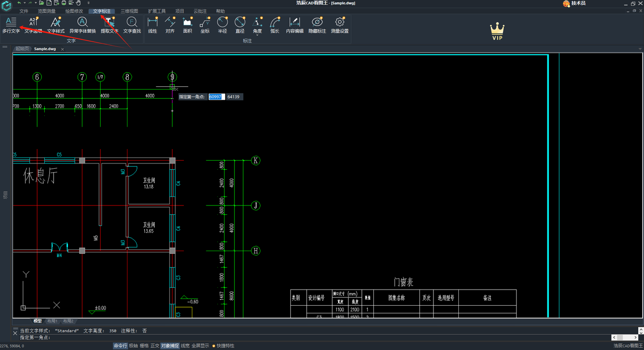Expand the redo history dropdown arrow
Image resolution: width=644 pixels, height=350 pixels.
point(36,3)
